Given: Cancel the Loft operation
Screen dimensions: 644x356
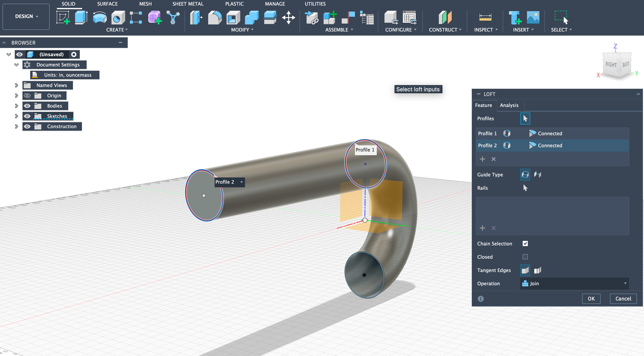Looking at the screenshot, I should point(623,298).
